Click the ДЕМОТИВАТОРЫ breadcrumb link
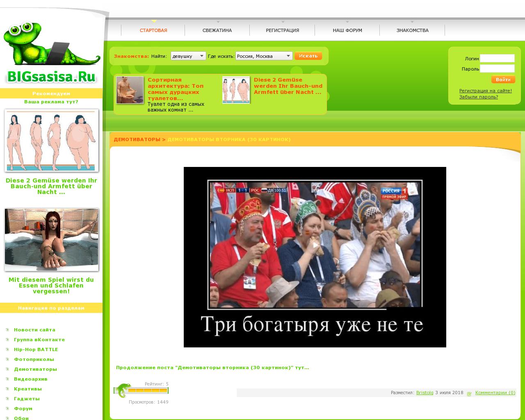The height and width of the screenshot is (420, 525). click(137, 139)
